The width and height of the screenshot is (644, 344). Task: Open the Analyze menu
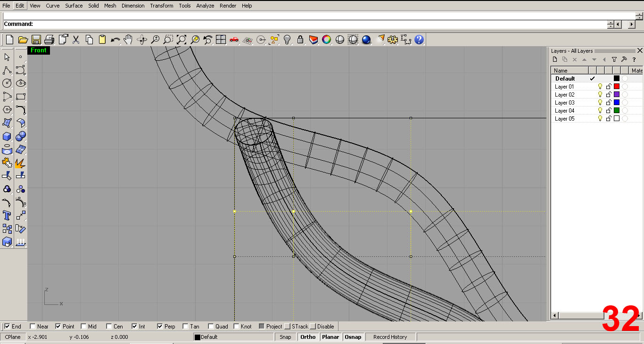[205, 6]
